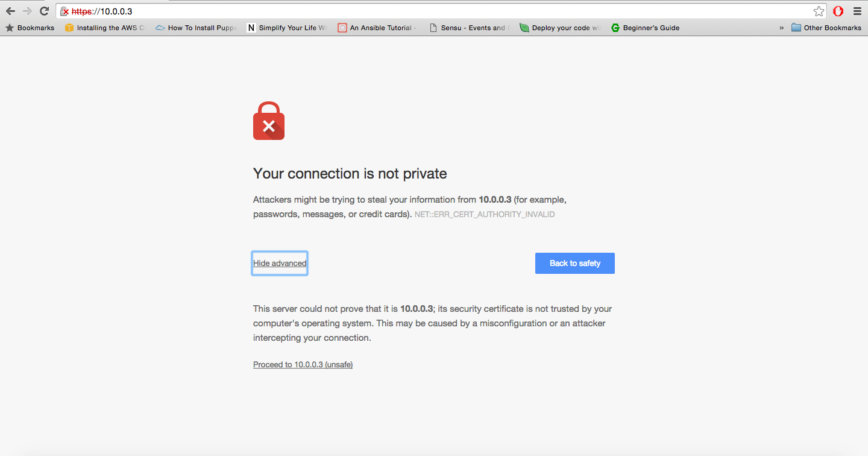Bookmark this page with the star icon
This screenshot has height=456, width=868.
click(819, 11)
